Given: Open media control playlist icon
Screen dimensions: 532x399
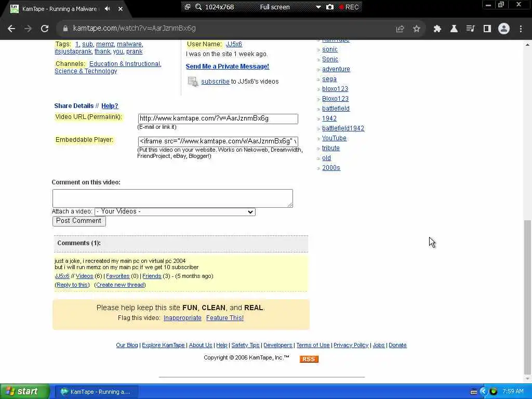Looking at the screenshot, I should pyautogui.click(x=470, y=29).
